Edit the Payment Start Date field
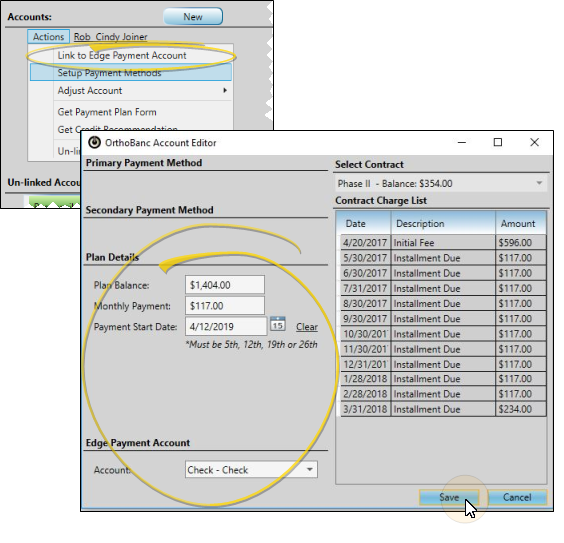This screenshot has width=564, height=543. point(226,327)
